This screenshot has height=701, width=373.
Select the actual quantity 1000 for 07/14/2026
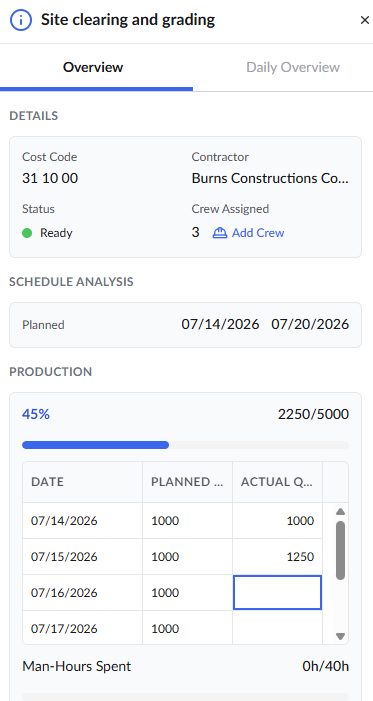277,521
